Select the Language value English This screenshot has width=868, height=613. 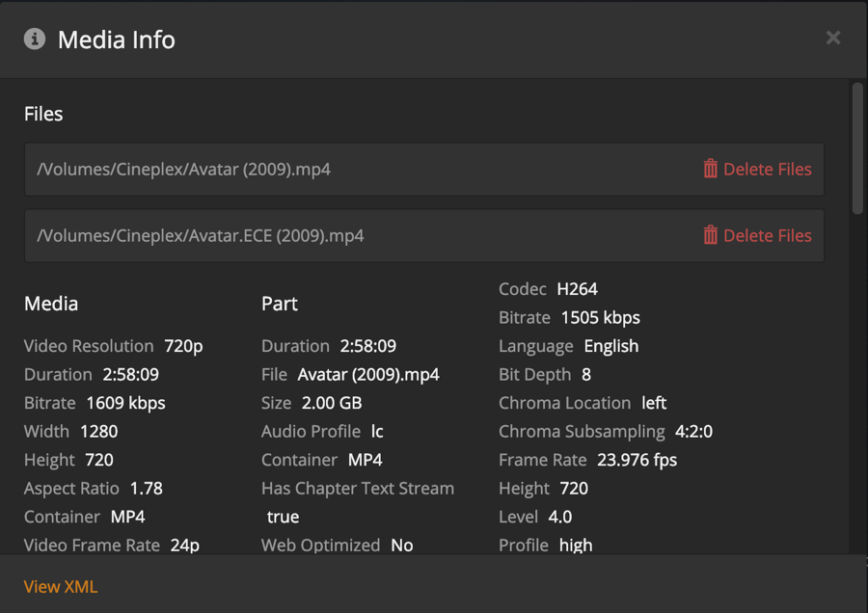[611, 346]
